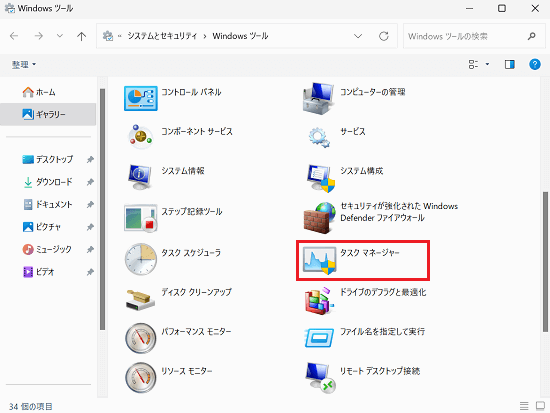Click システムとセキュリティ breadcrumb
Screen dimensions: 550x413
pos(162,36)
